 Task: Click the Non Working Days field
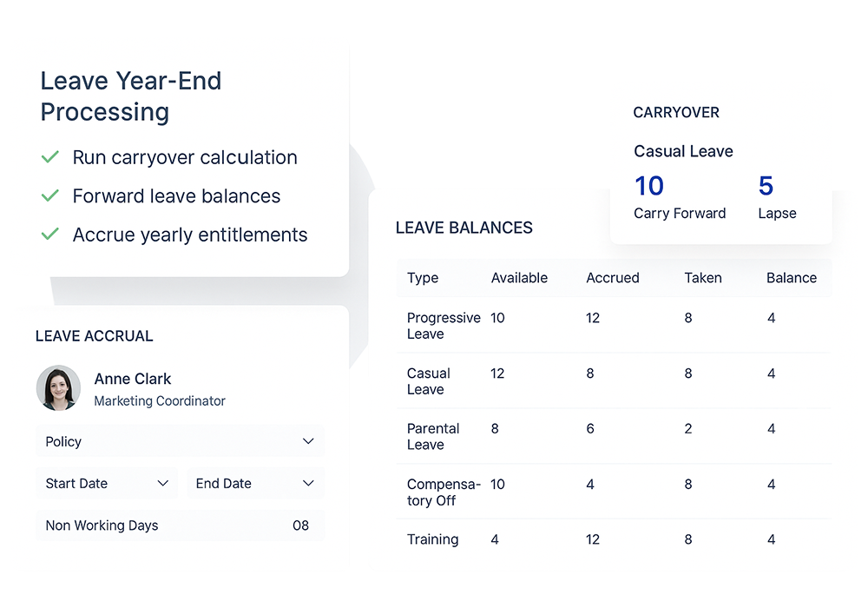(102, 525)
